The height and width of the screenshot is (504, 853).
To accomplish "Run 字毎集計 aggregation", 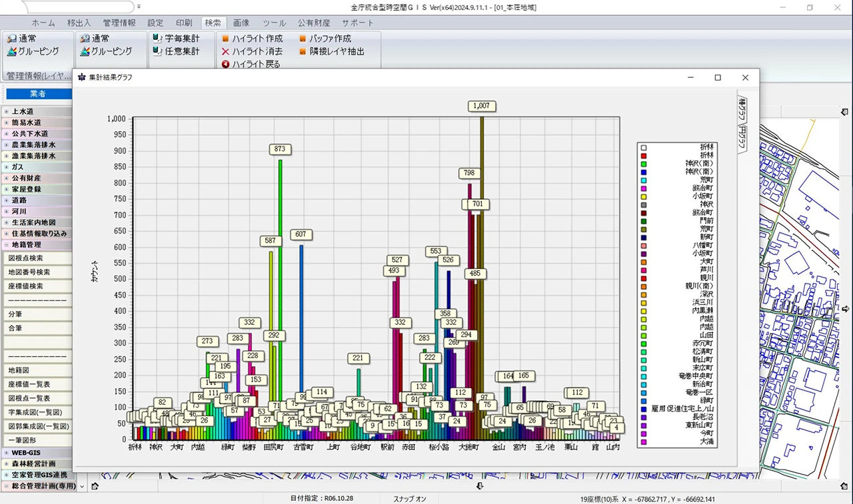I will [x=176, y=39].
